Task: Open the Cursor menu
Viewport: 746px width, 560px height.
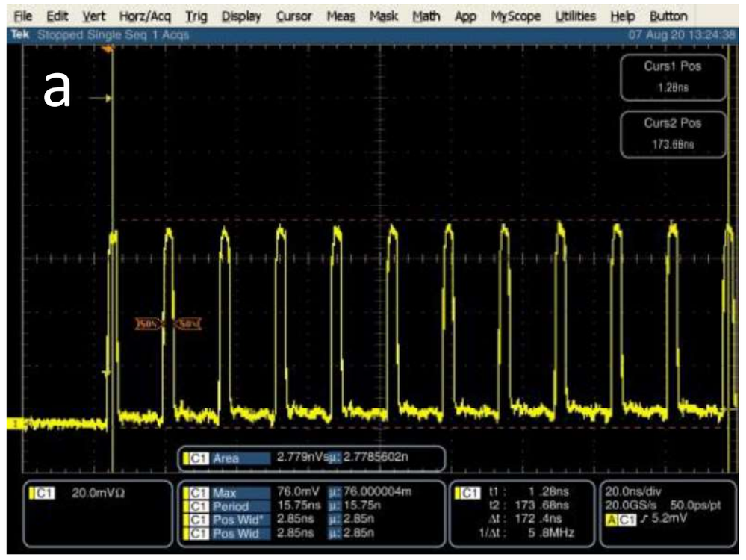Action: [x=294, y=16]
